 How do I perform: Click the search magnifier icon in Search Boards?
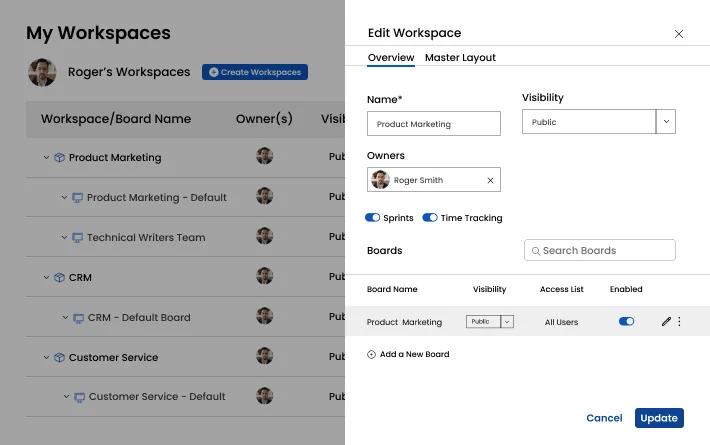click(536, 251)
